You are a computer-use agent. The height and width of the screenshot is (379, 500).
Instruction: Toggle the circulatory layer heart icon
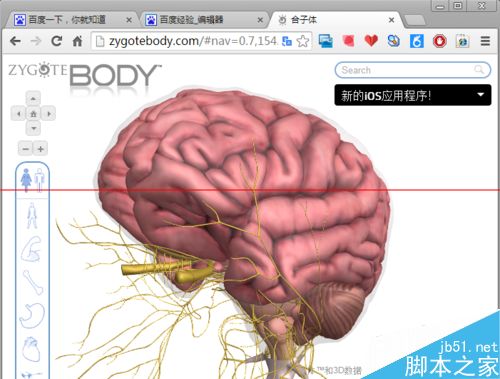(31, 349)
